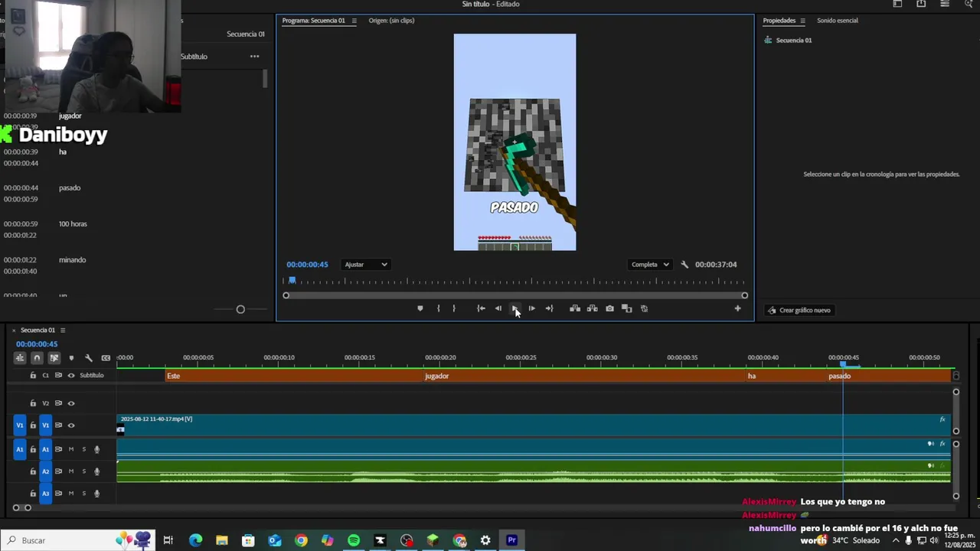Step forward one frame
Viewport: 980px width, 551px height.
click(x=532, y=308)
